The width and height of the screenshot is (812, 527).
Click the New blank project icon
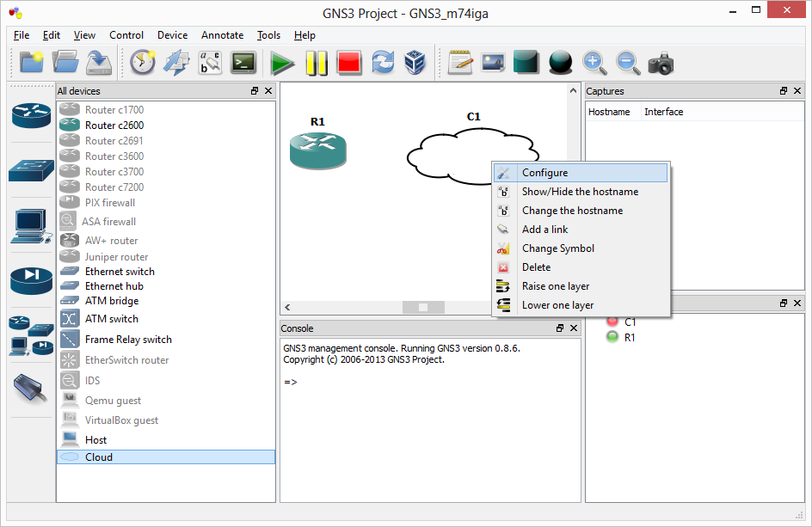31,63
